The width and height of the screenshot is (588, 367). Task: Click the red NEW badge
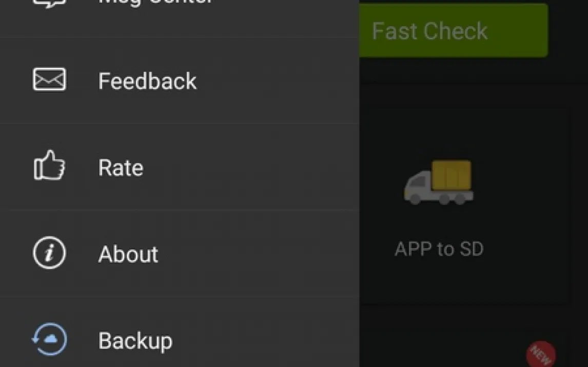(541, 354)
